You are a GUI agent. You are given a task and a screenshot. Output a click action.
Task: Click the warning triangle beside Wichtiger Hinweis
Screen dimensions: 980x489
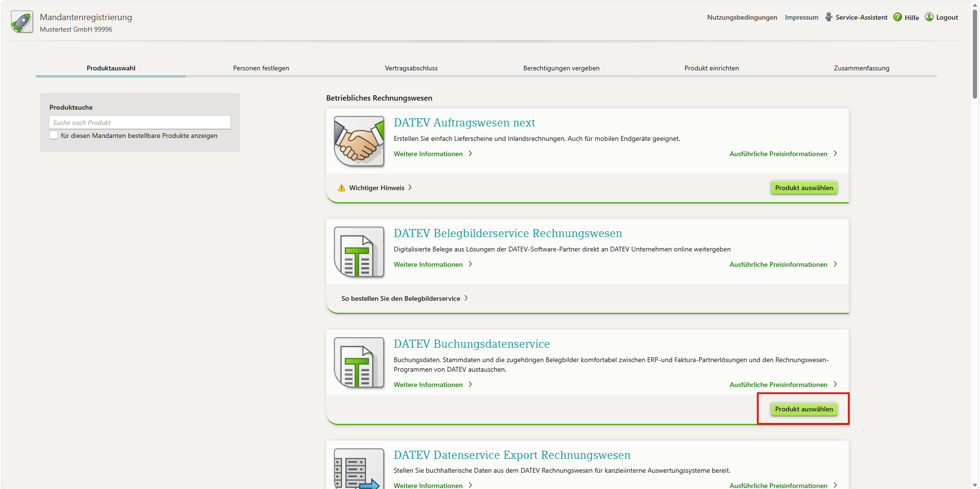click(x=342, y=188)
